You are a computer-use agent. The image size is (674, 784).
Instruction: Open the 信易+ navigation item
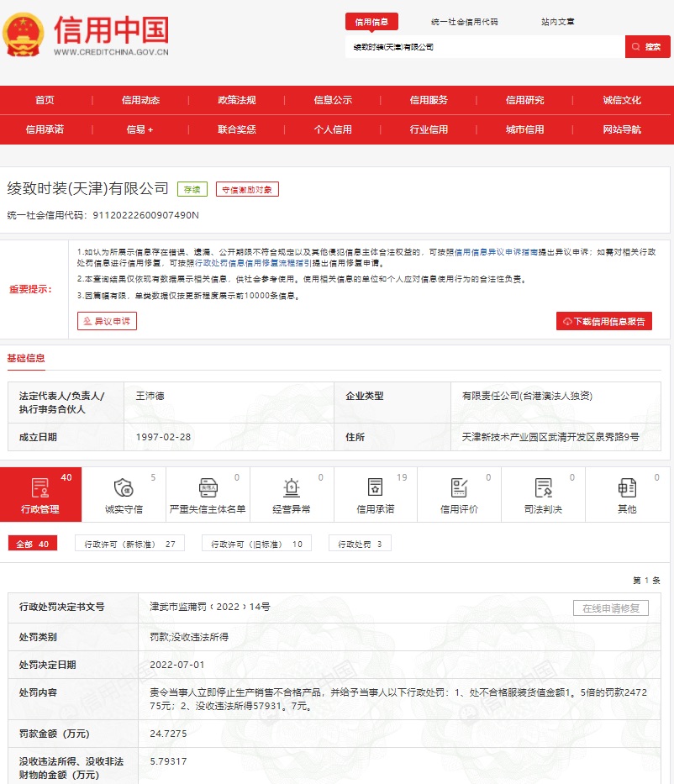pos(140,129)
